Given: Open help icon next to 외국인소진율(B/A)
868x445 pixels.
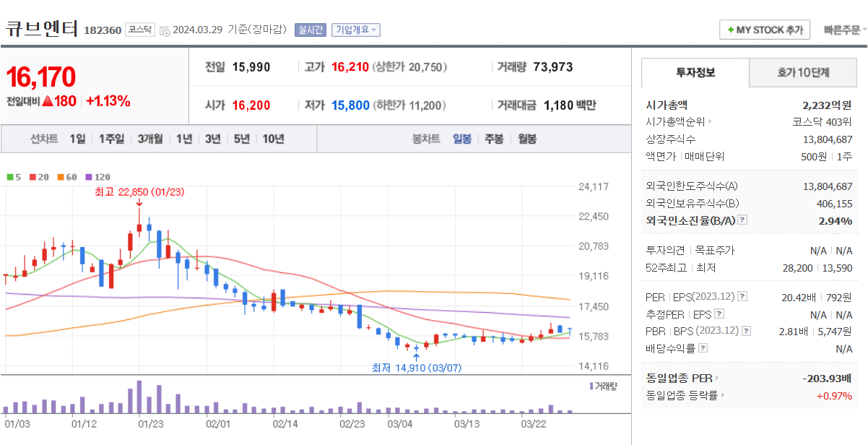Looking at the screenshot, I should tap(742, 221).
